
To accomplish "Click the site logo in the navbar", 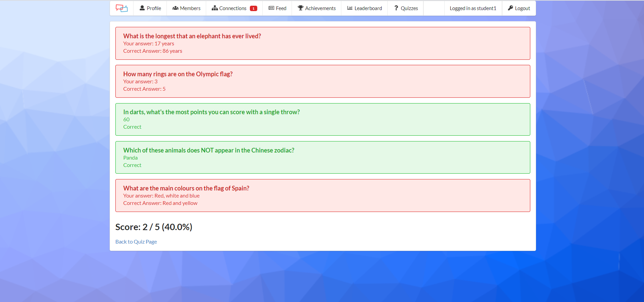I will [122, 8].
